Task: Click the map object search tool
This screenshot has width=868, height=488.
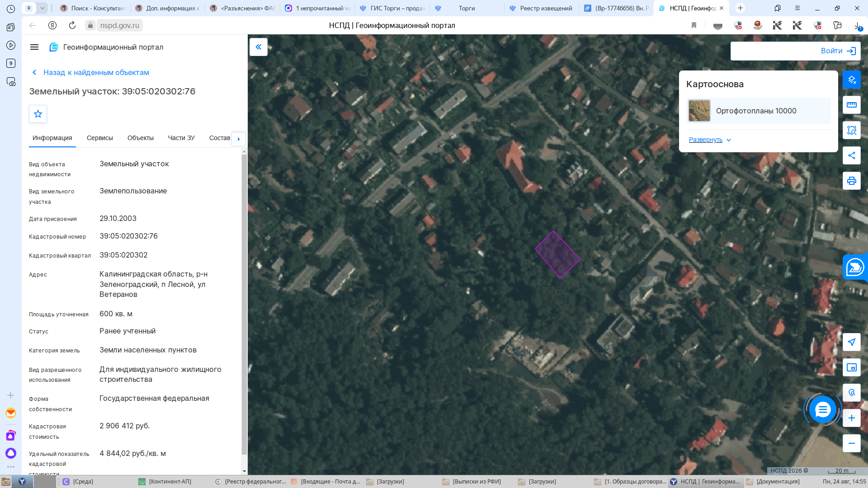Action: point(852,393)
